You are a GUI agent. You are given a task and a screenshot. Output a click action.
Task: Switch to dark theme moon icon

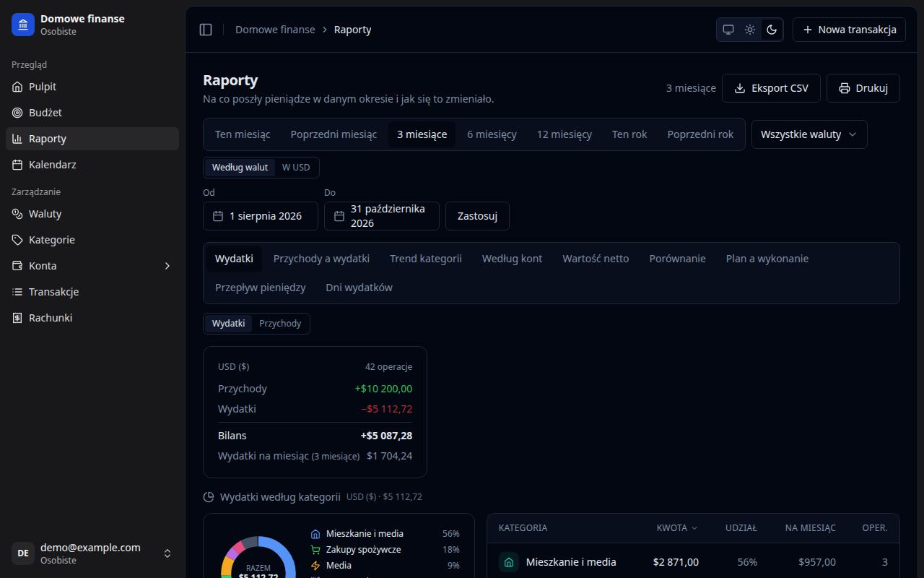772,30
